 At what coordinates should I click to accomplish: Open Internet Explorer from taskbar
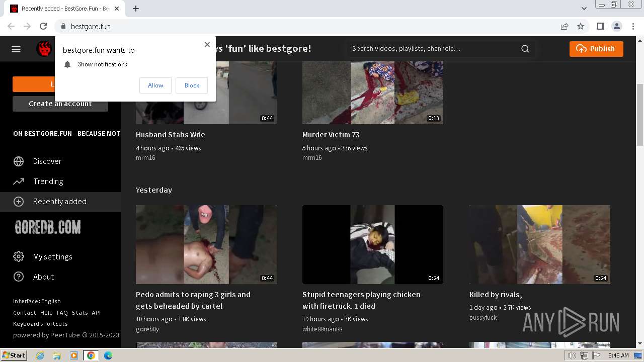(40, 355)
